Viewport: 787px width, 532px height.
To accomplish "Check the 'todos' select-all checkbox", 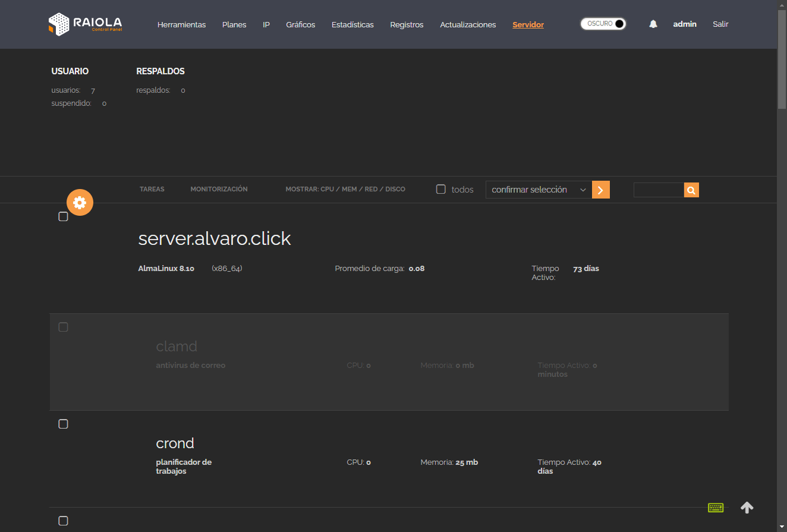I will point(441,189).
